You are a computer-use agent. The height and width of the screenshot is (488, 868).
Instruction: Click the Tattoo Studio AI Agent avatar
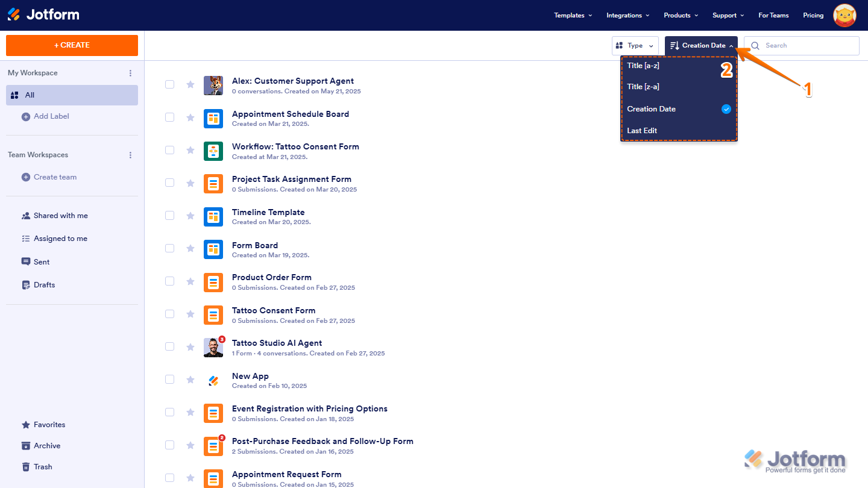pyautogui.click(x=213, y=348)
